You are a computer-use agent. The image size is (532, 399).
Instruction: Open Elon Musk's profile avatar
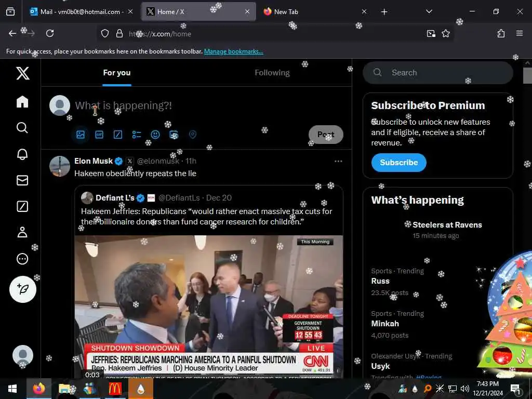pos(60,166)
